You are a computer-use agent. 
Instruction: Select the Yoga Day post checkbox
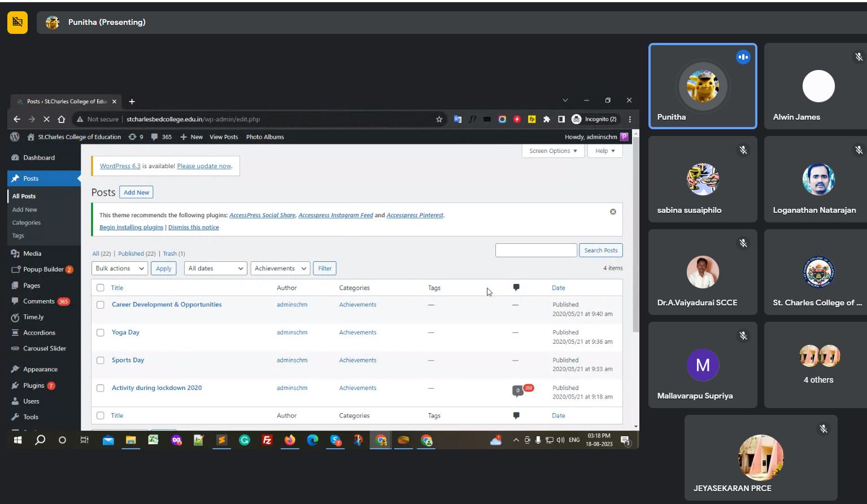[x=101, y=332]
